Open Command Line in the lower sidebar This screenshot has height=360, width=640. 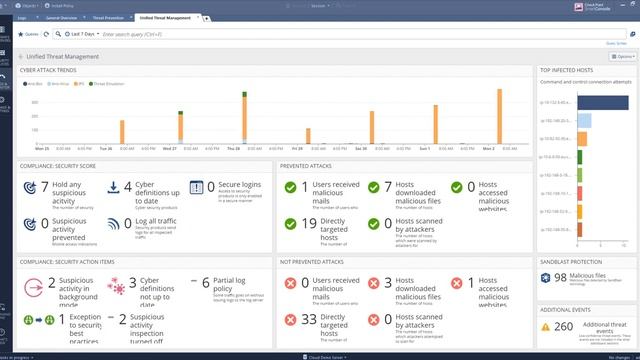click(4, 311)
